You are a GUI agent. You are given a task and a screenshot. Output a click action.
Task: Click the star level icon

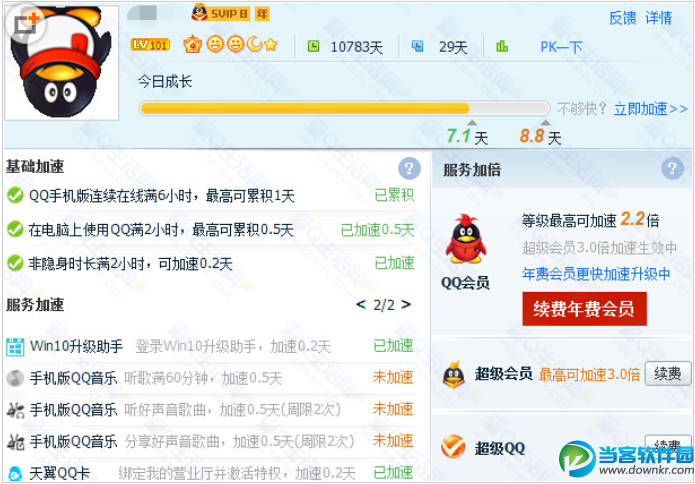pyautogui.click(x=271, y=44)
